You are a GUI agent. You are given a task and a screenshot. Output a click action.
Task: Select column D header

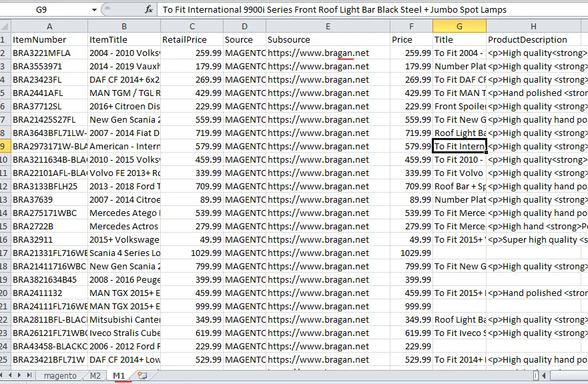point(244,26)
